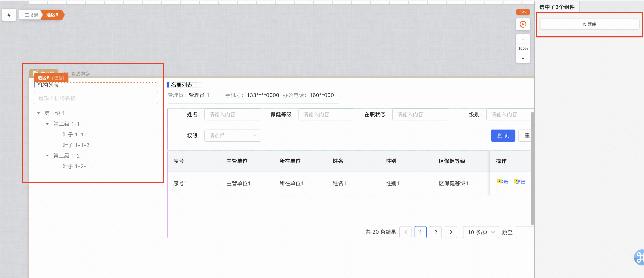Go to the next page arrow
The height and width of the screenshot is (278, 644).
pos(451,232)
